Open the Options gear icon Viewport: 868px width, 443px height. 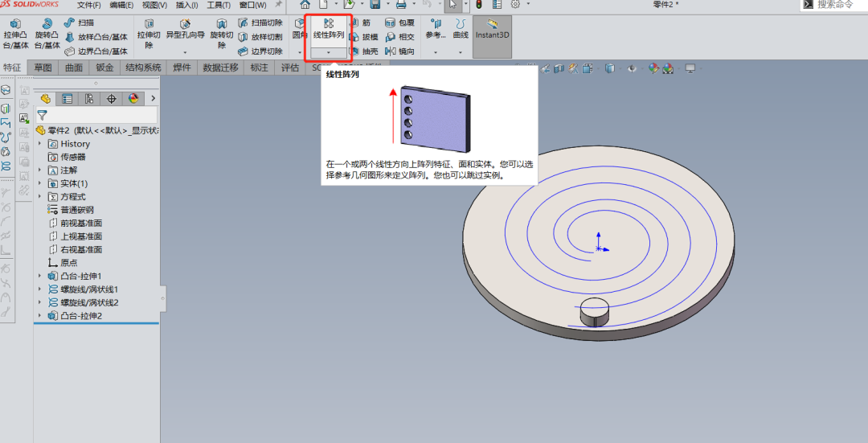pos(515,5)
